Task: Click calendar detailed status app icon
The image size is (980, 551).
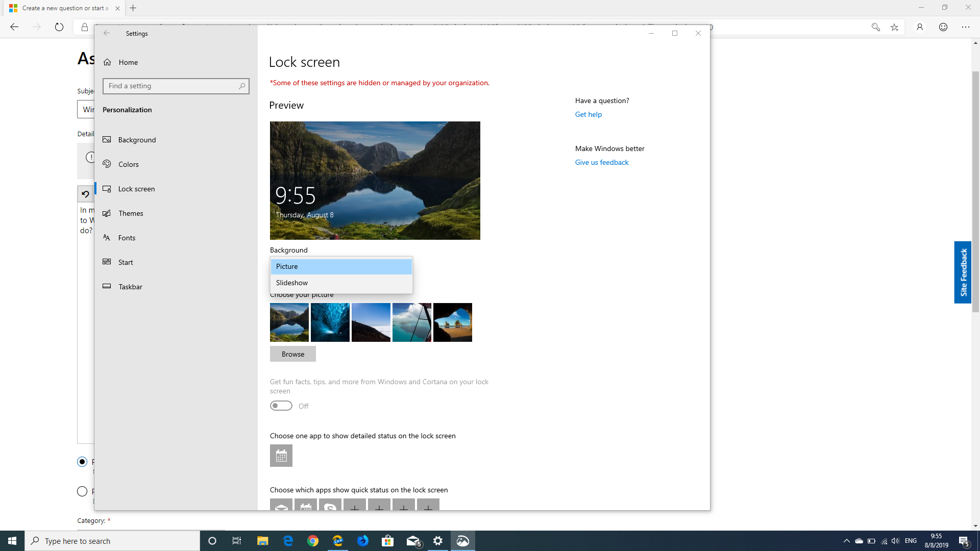Action: click(x=281, y=456)
